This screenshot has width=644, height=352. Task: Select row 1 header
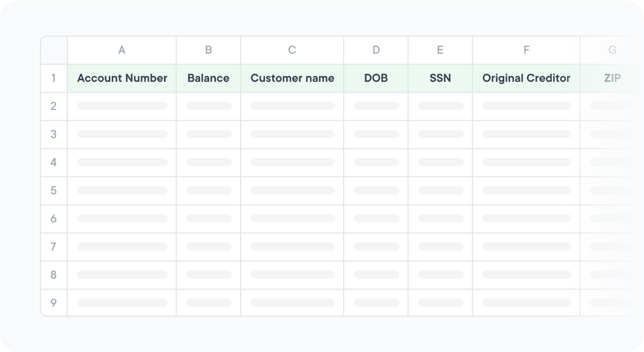[x=54, y=78]
